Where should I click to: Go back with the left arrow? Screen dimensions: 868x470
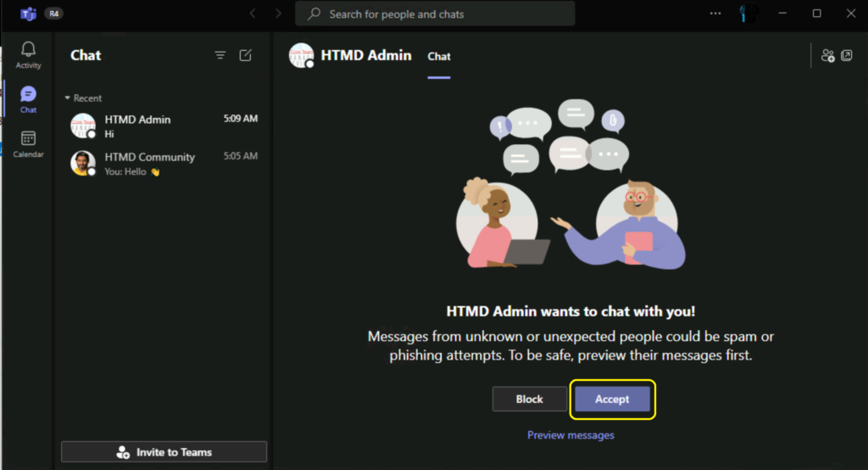coord(253,14)
